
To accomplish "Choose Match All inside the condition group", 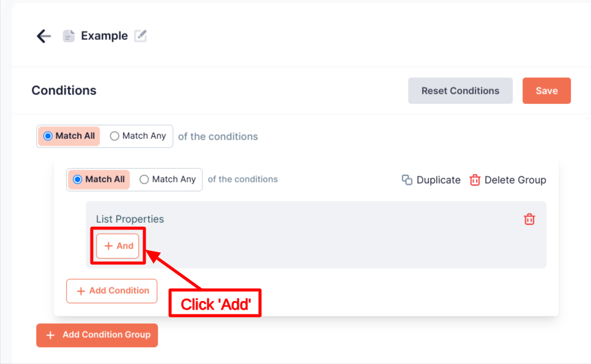I will (78, 179).
